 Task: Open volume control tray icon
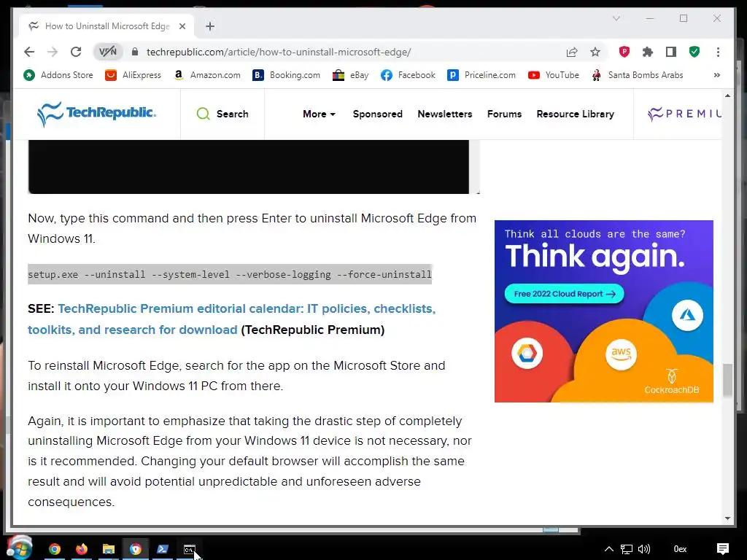643,549
